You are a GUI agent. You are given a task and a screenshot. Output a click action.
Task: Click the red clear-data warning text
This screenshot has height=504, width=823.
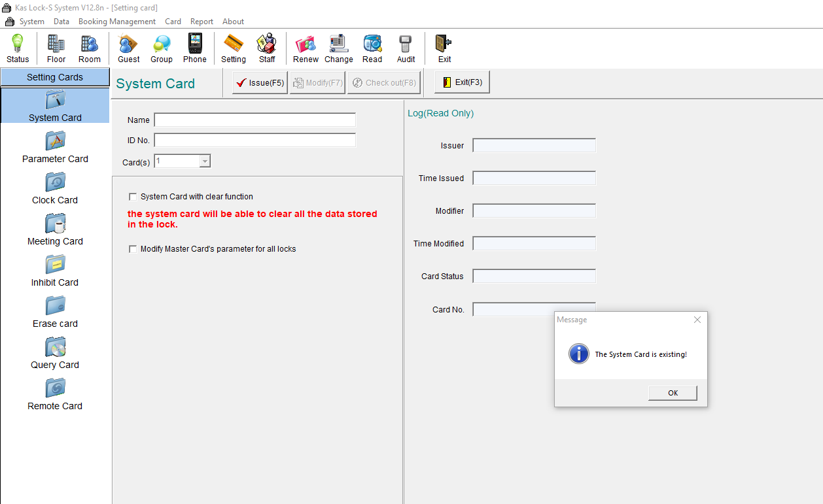click(253, 219)
